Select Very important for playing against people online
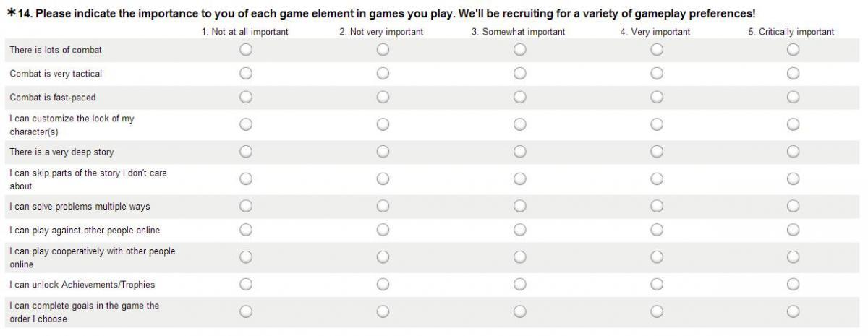 pos(657,230)
